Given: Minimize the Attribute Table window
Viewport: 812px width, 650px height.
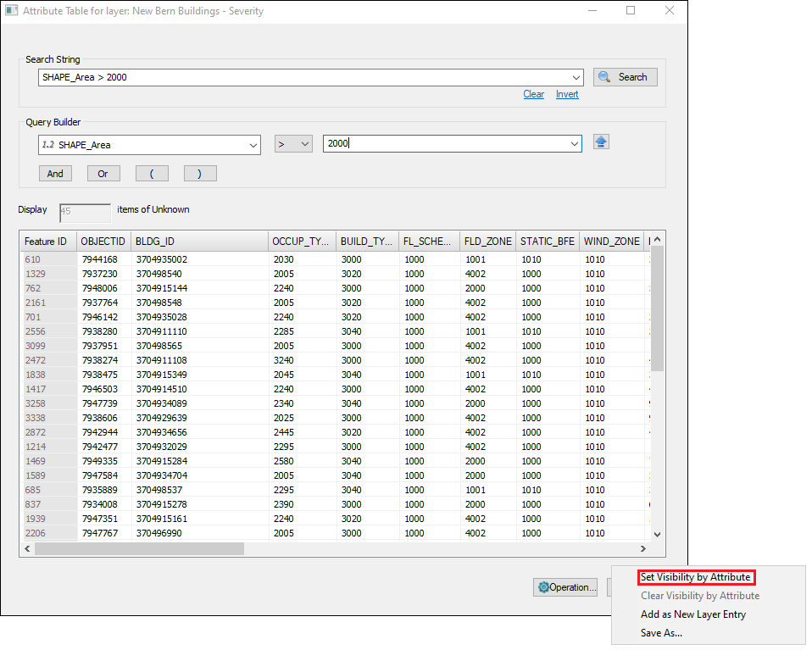Looking at the screenshot, I should (592, 10).
